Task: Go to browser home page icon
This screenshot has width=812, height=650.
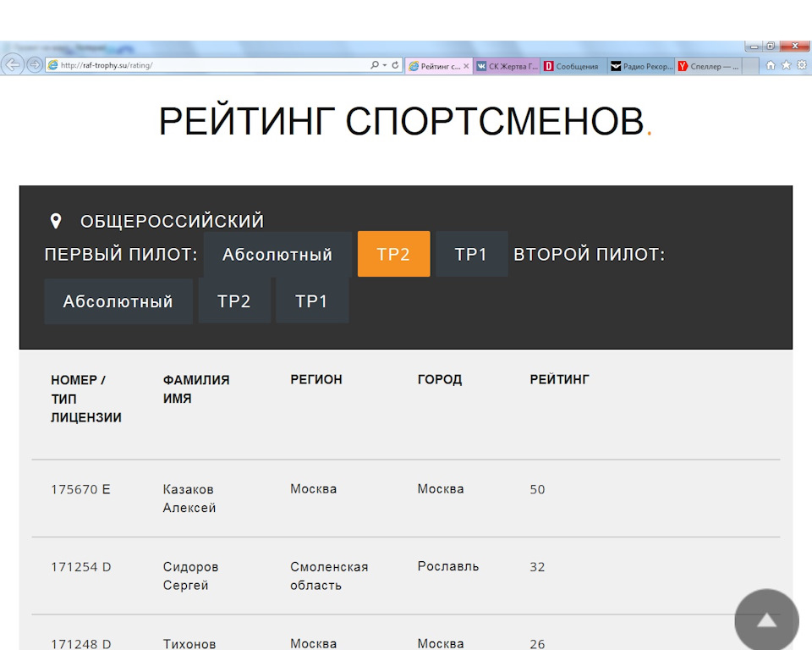Action: point(771,65)
